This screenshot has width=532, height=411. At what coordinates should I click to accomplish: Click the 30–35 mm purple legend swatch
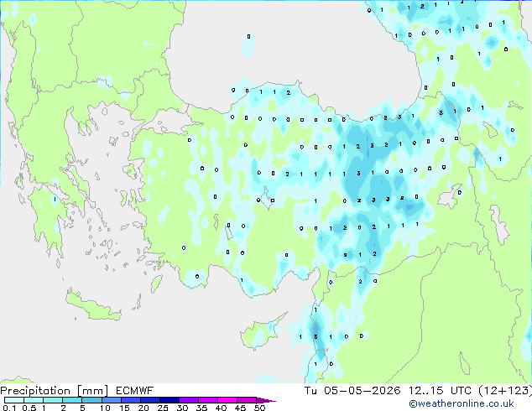coord(189,400)
